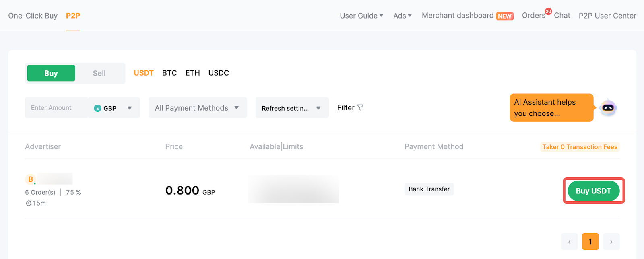Click page number 1 button
Screen dimensions: 644x259
pos(590,242)
